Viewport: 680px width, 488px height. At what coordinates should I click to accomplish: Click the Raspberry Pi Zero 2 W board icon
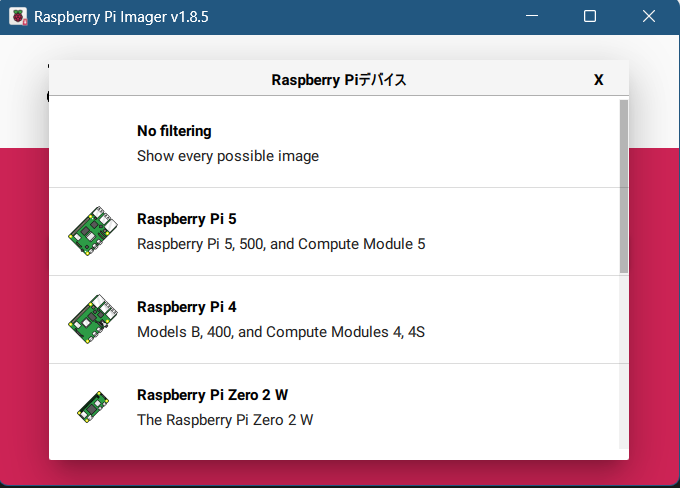pos(93,407)
